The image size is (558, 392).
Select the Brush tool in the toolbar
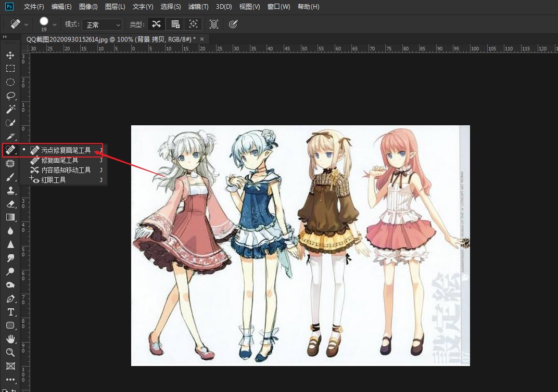click(x=10, y=177)
